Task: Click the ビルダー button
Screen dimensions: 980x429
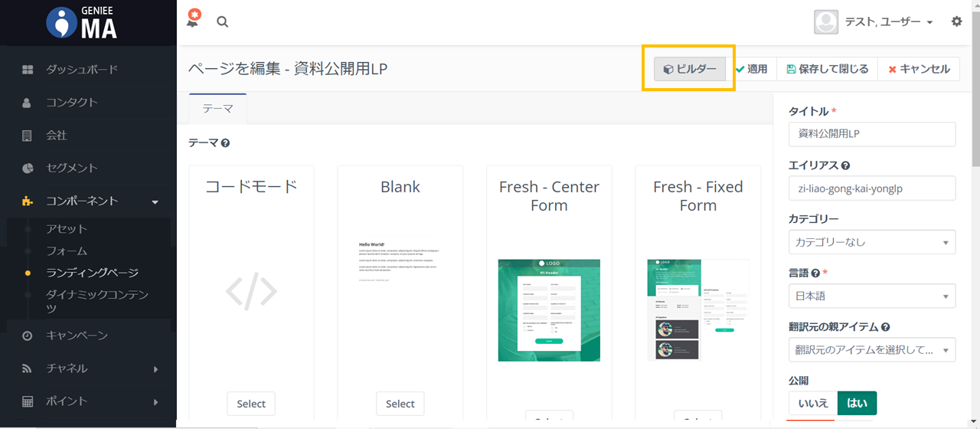Action: (690, 69)
